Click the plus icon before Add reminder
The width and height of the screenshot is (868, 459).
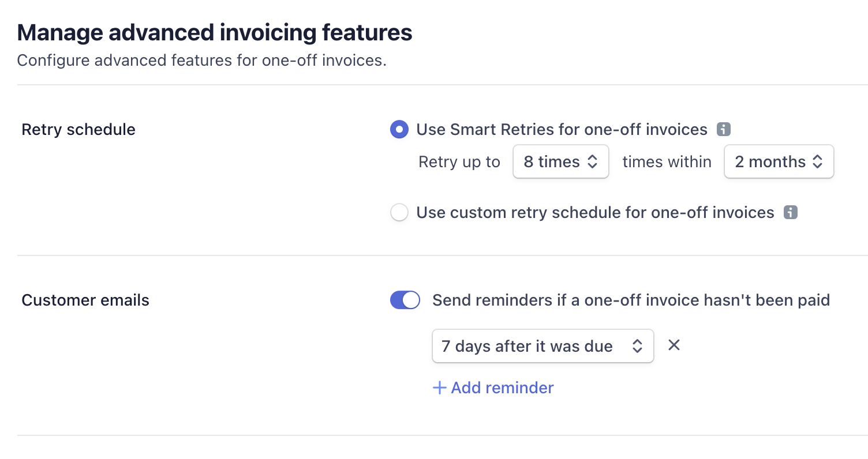440,388
